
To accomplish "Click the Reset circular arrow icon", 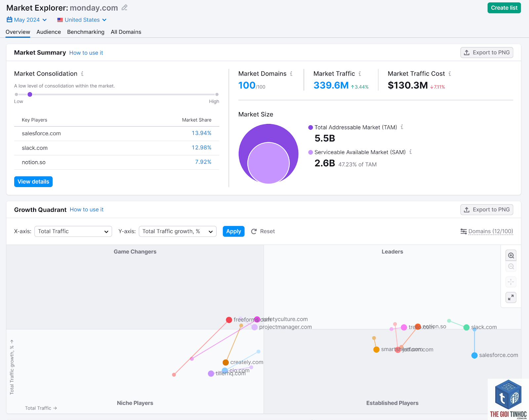I will (x=254, y=231).
